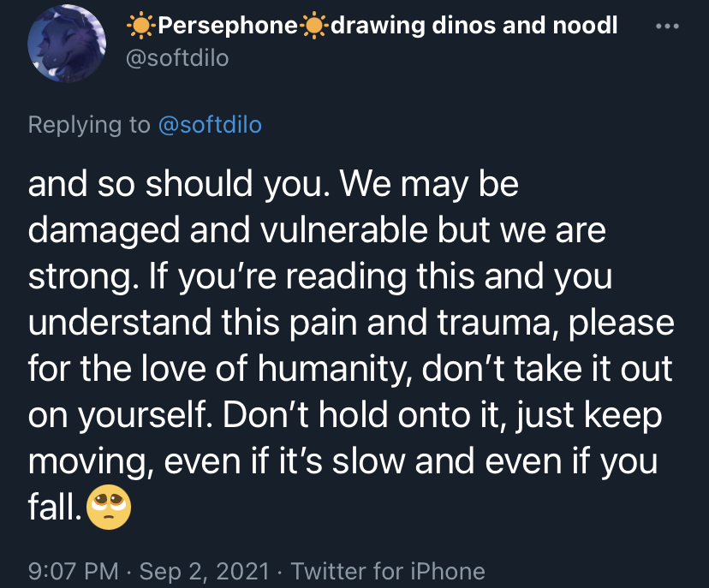The width and height of the screenshot is (709, 588).
Task: Click the word 'fall.' at tweet end
Action: pos(55,507)
